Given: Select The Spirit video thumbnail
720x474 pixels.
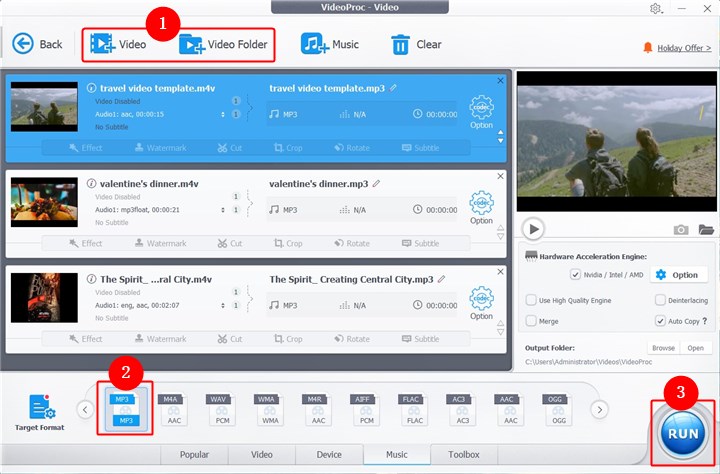Looking at the screenshot, I should [x=44, y=298].
